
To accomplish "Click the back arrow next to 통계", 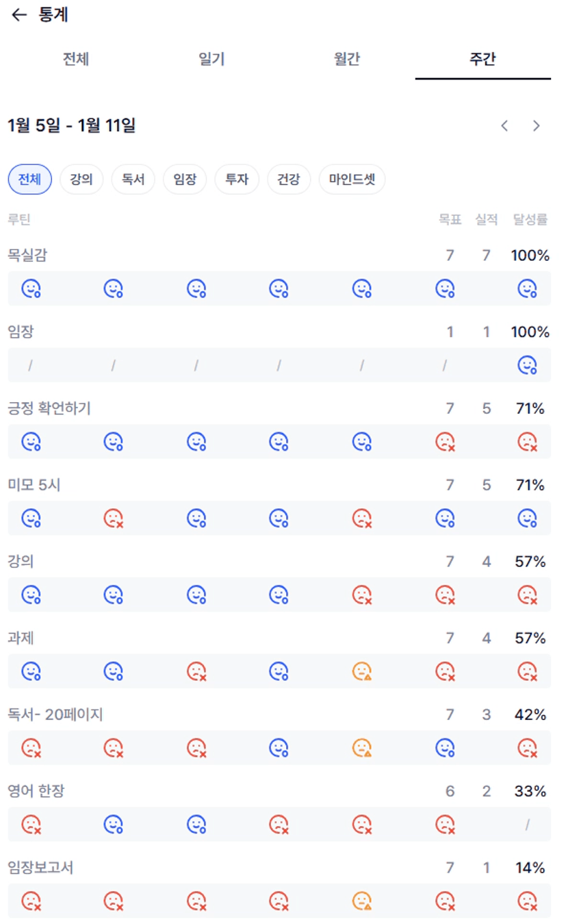I will pos(18,15).
